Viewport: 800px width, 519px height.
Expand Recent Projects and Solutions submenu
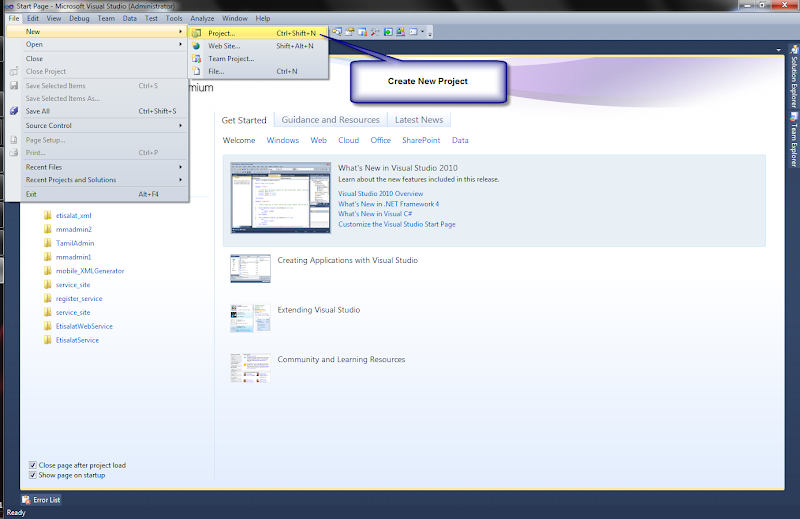pyautogui.click(x=97, y=180)
